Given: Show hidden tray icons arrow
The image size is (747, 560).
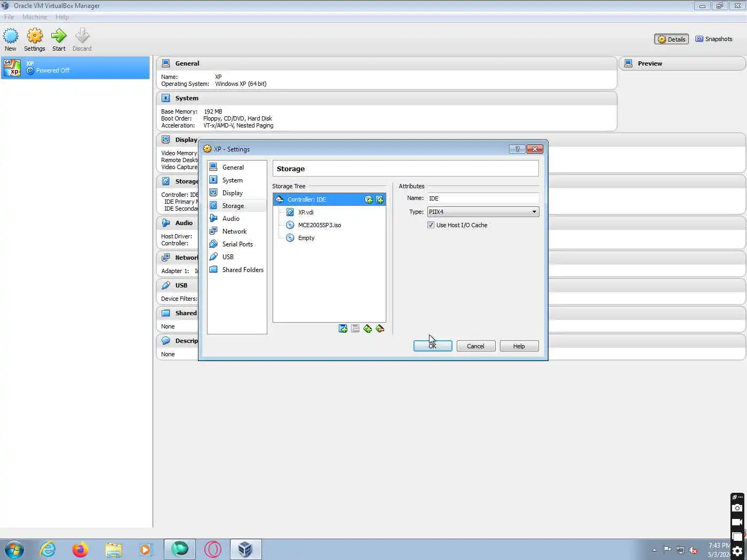Looking at the screenshot, I should point(654,550).
